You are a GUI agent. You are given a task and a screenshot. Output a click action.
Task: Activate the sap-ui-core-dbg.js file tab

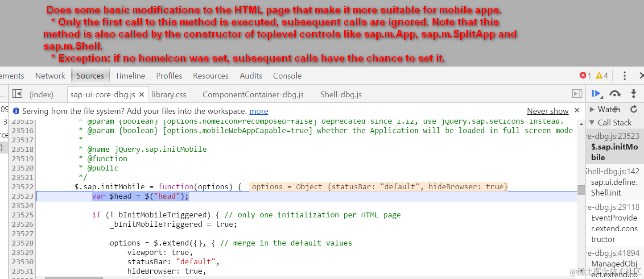click(103, 95)
